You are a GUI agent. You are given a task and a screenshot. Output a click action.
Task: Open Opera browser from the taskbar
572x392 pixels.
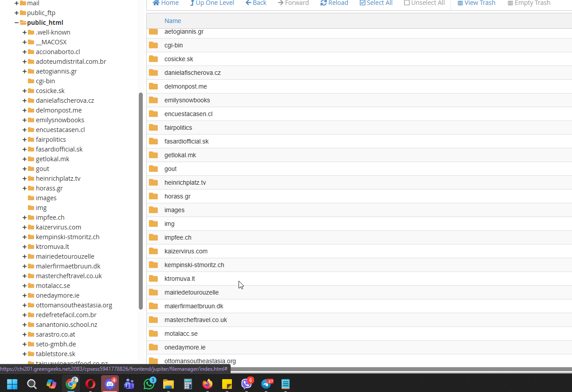click(x=90, y=384)
